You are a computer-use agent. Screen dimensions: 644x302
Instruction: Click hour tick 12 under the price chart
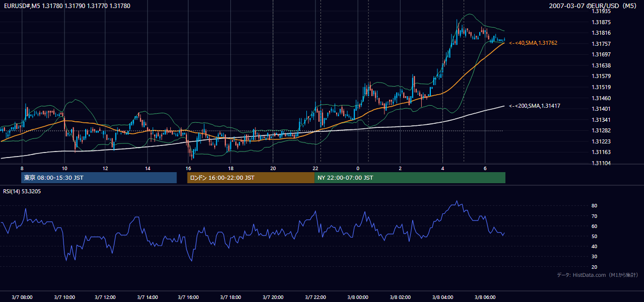(x=106, y=168)
